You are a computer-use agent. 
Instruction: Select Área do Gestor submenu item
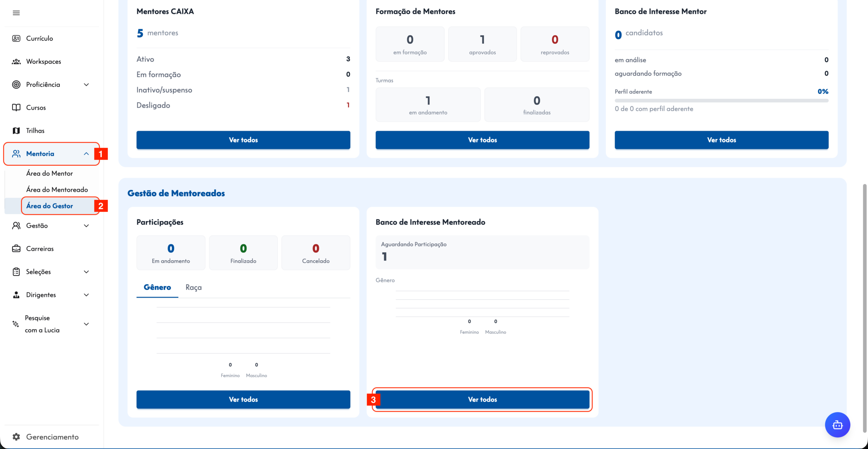(x=50, y=206)
